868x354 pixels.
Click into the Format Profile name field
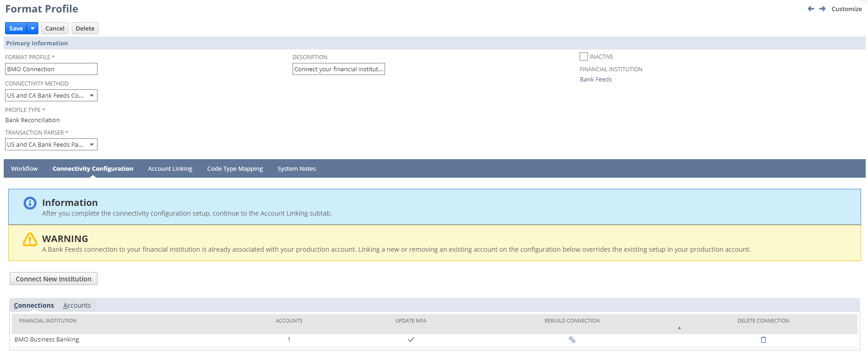pyautogui.click(x=51, y=69)
